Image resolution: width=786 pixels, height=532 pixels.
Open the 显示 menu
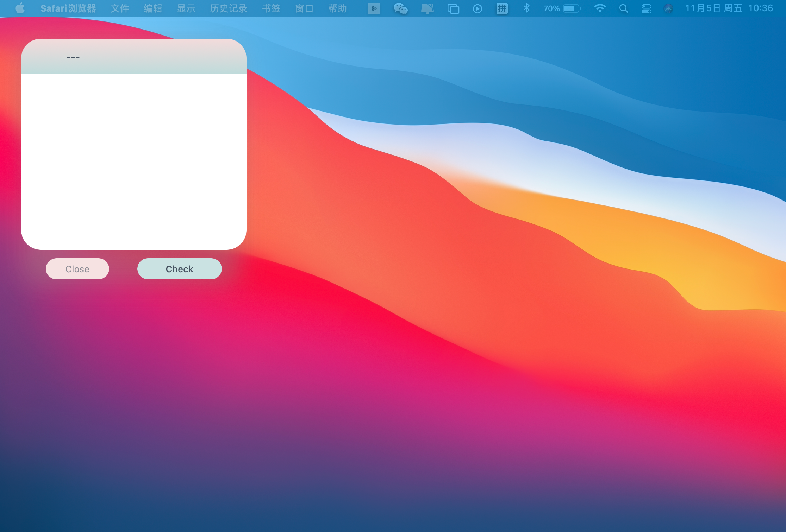coord(186,8)
